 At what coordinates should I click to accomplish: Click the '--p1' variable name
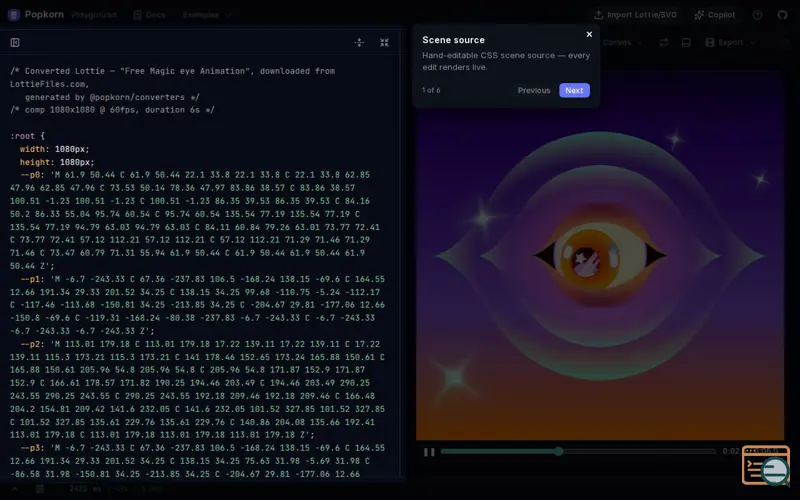pos(30,280)
